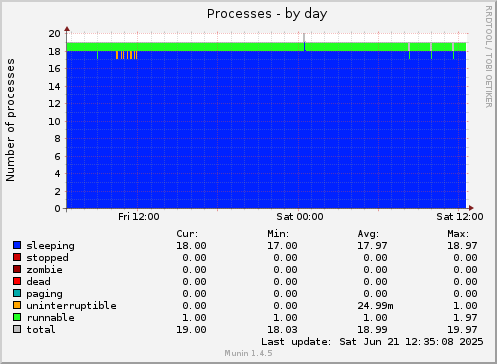Image resolution: width=497 pixels, height=364 pixels.
Task: Click the stopped legend color swatch
Action: [17, 257]
